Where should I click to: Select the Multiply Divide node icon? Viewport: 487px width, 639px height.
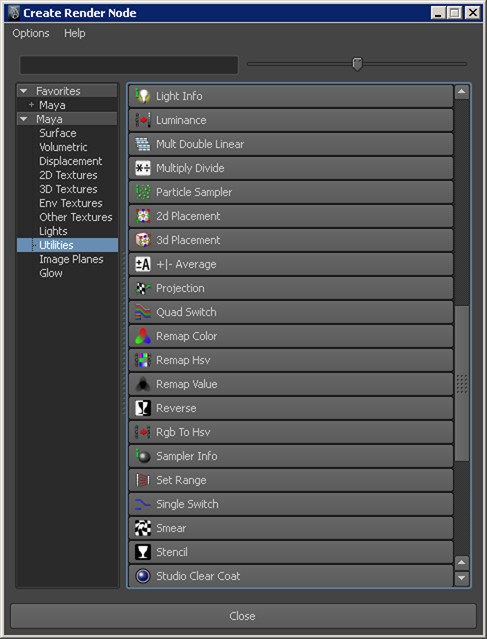tap(143, 168)
